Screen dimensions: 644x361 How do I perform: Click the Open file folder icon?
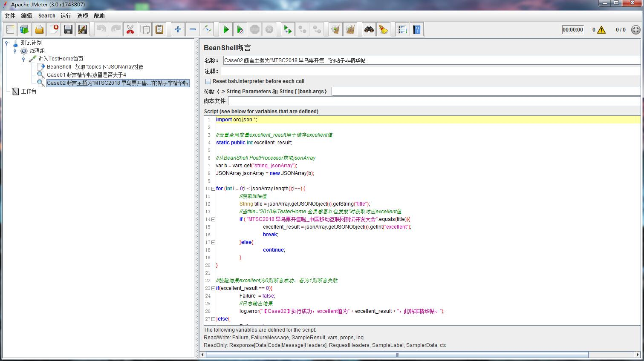coord(39,29)
